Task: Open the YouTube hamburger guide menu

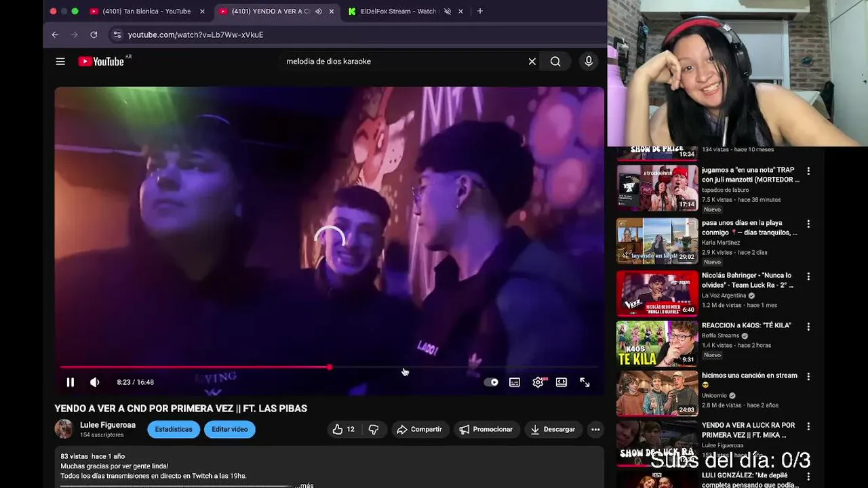Action: pos(60,62)
